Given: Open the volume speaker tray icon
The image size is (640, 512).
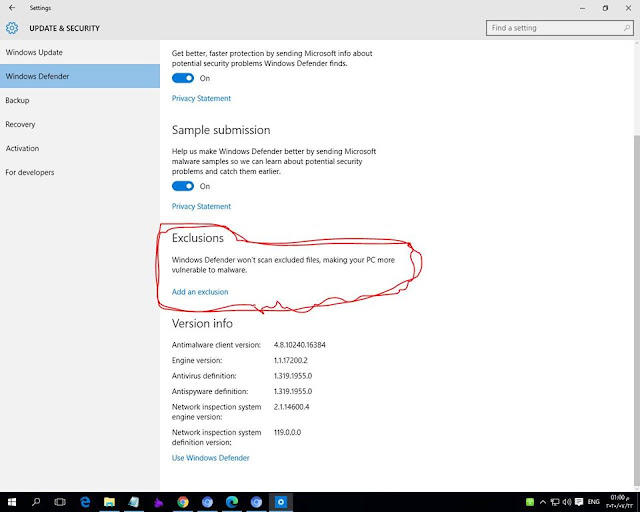Looking at the screenshot, I should tap(567, 502).
